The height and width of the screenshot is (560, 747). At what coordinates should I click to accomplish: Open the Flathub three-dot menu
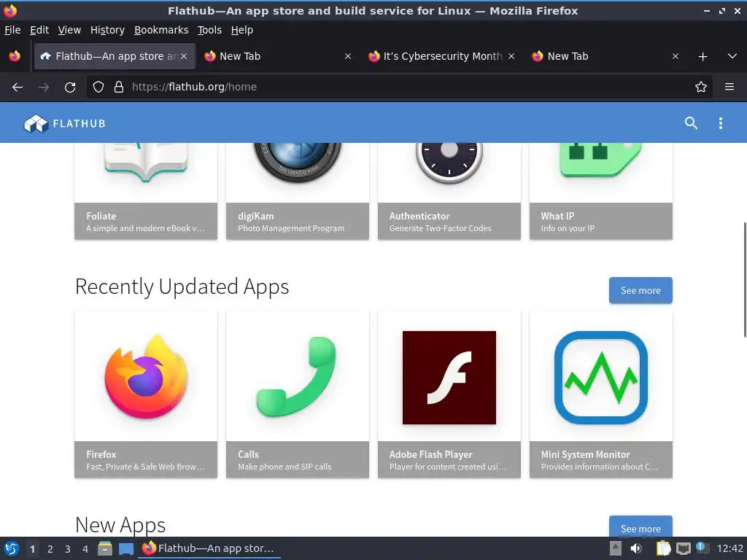tap(720, 123)
